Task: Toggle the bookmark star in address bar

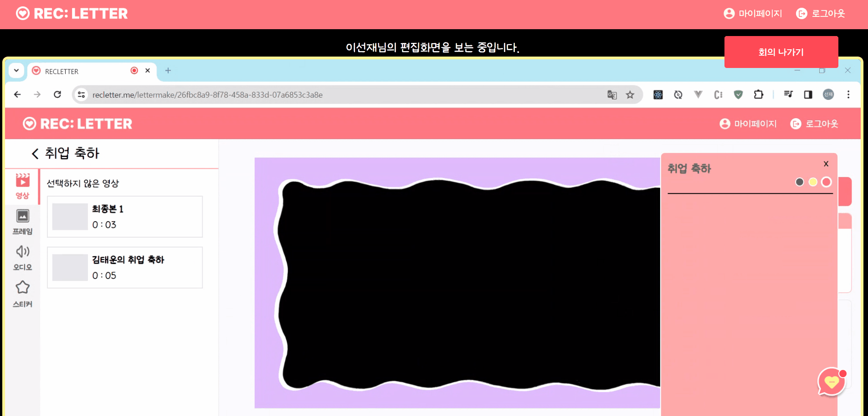Action: (x=630, y=94)
